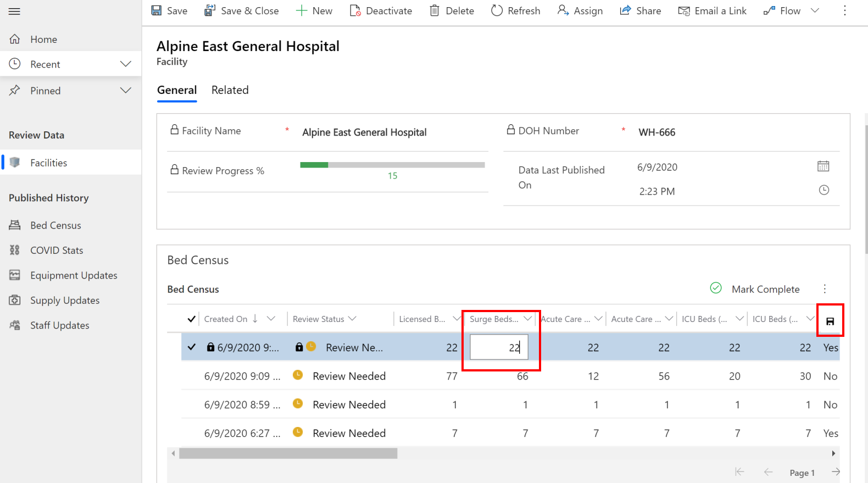Click the Facility Name field value
Image resolution: width=868 pixels, height=483 pixels.
364,132
